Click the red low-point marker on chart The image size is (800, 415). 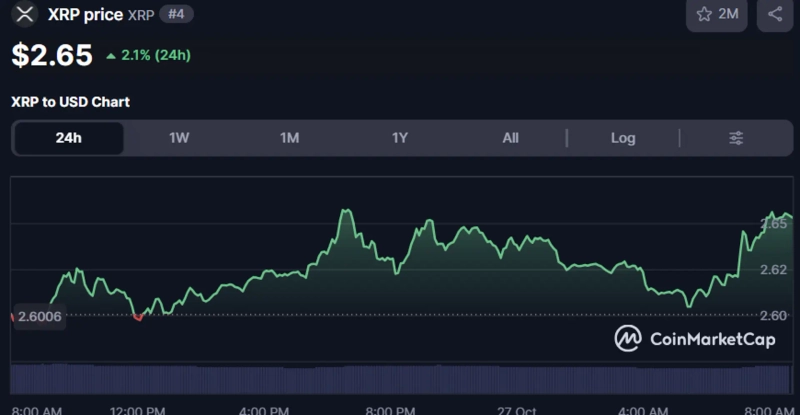click(138, 317)
